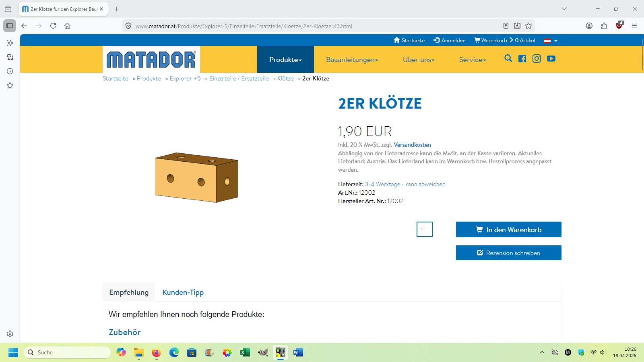The height and width of the screenshot is (362, 644).
Task: Open the YouTube icon in header
Action: pyautogui.click(x=551, y=59)
